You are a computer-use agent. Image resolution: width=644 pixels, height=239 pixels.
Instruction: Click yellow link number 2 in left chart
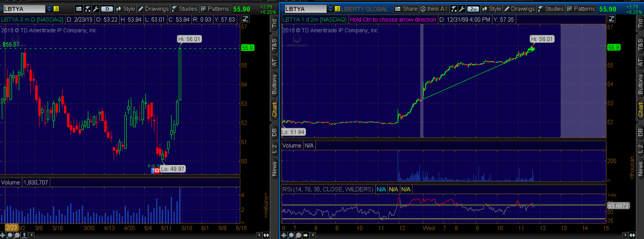pos(56,9)
